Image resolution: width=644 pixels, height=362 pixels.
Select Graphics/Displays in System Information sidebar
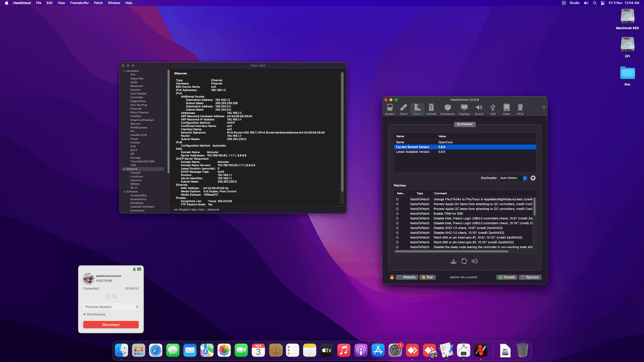point(142,120)
